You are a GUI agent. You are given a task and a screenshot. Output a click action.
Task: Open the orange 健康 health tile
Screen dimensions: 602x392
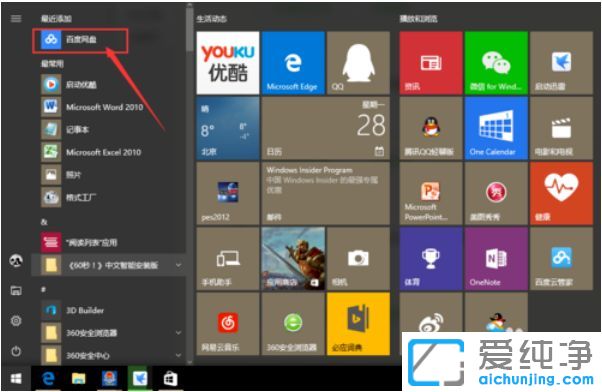[561, 194]
